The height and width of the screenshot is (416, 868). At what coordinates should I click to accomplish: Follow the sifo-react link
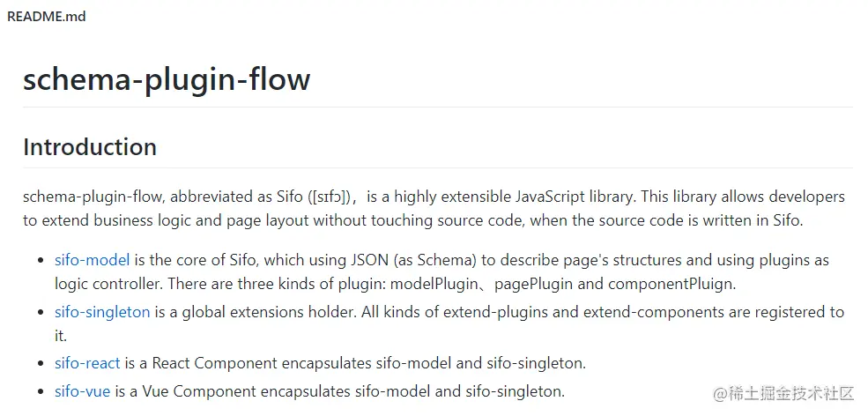click(x=87, y=363)
